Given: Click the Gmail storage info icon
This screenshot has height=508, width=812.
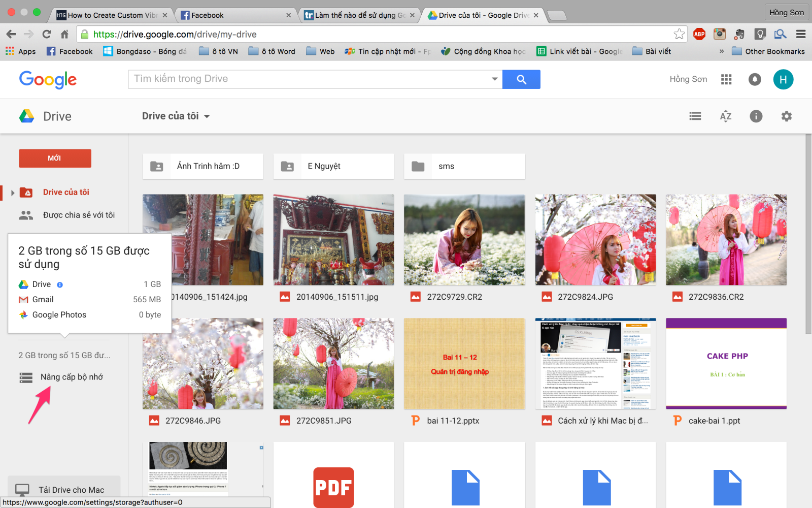Looking at the screenshot, I should 60,284.
